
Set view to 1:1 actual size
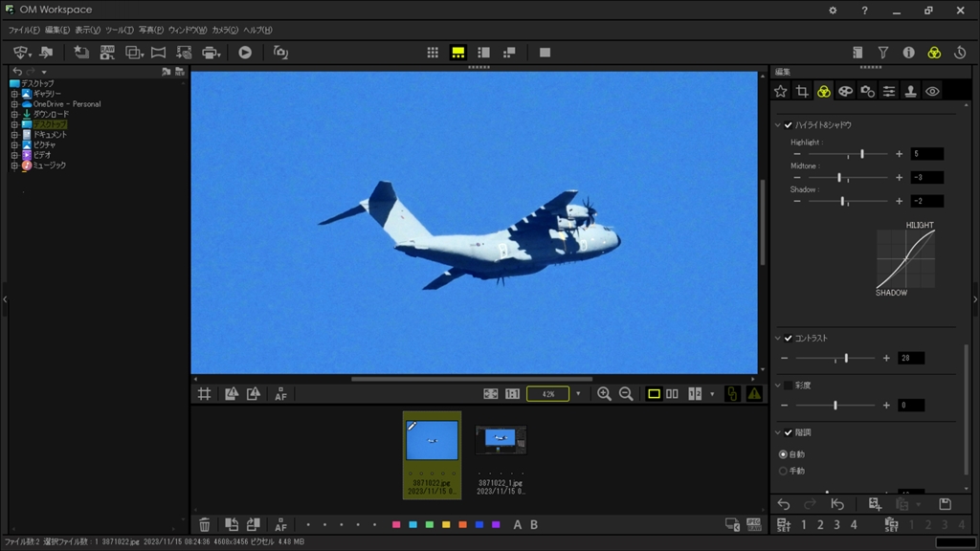[x=513, y=393]
